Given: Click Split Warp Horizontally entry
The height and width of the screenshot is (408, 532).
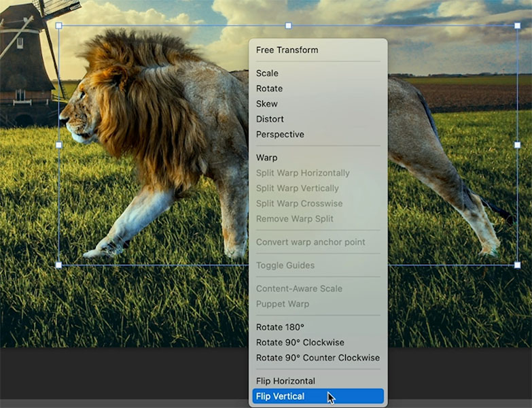Looking at the screenshot, I should coord(318,173).
